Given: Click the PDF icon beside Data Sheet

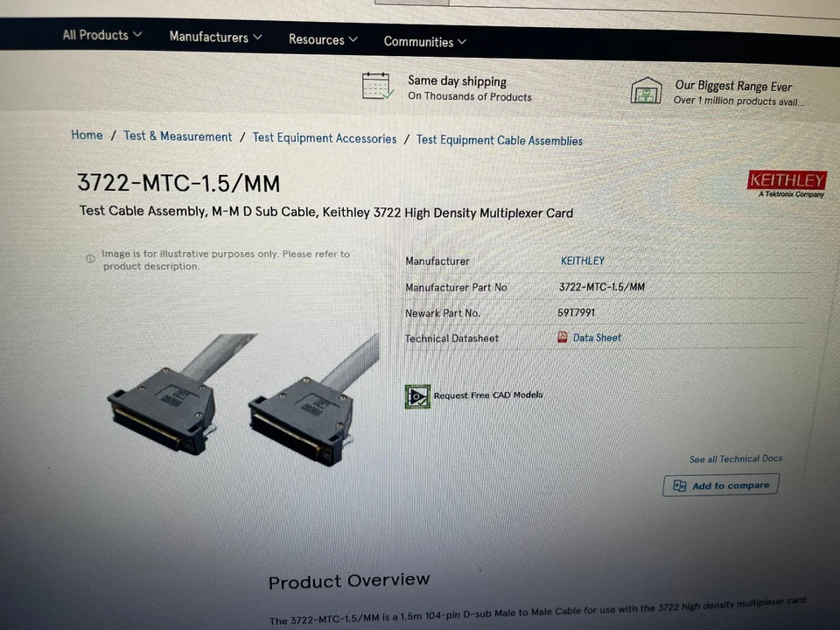Looking at the screenshot, I should (x=563, y=337).
